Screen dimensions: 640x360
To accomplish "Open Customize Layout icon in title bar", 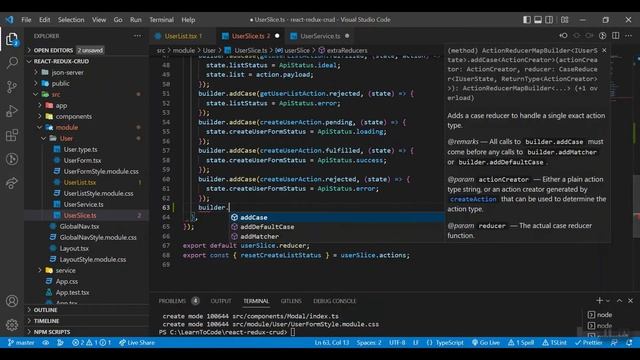I will 564,20.
